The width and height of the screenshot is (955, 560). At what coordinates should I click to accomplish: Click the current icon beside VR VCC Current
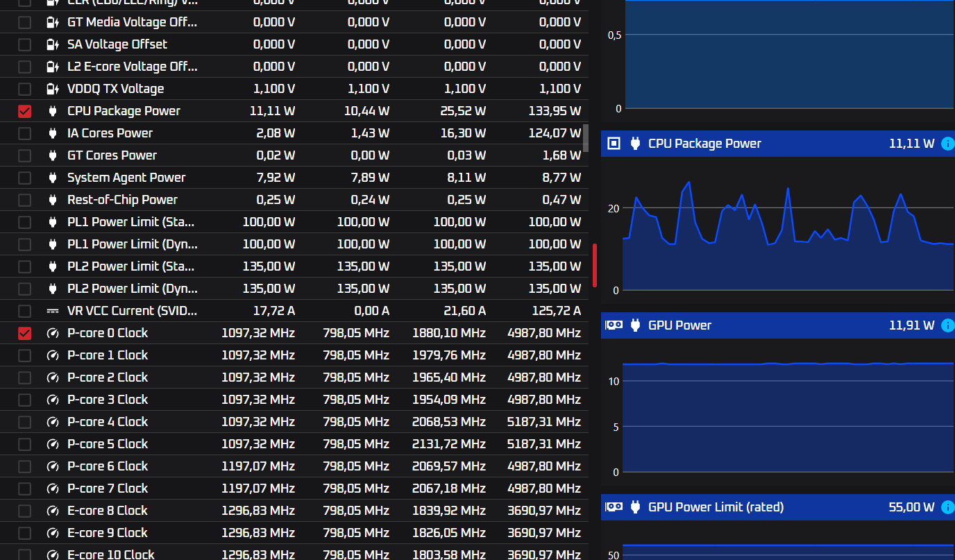pyautogui.click(x=53, y=311)
